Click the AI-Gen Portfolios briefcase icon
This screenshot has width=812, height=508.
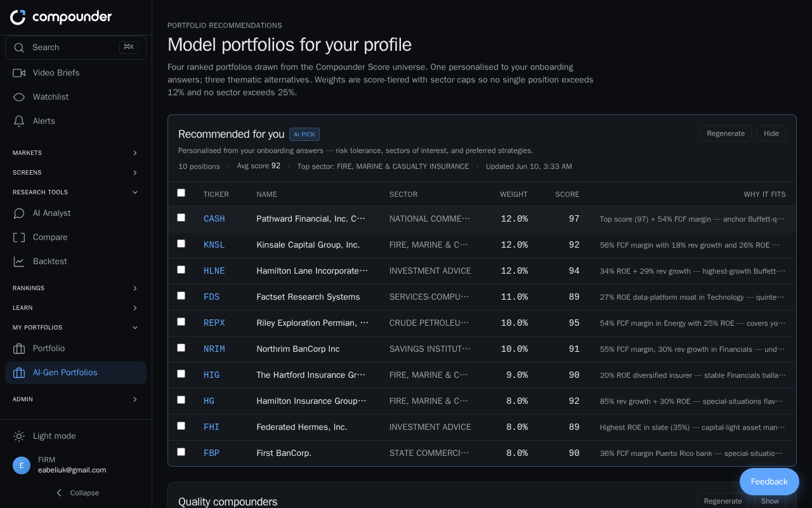(19, 373)
